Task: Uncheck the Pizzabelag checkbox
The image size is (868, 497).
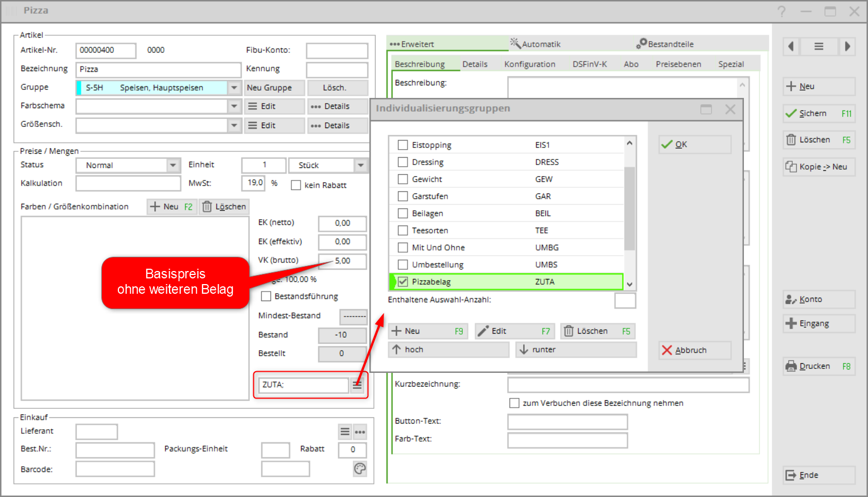Action: [403, 282]
